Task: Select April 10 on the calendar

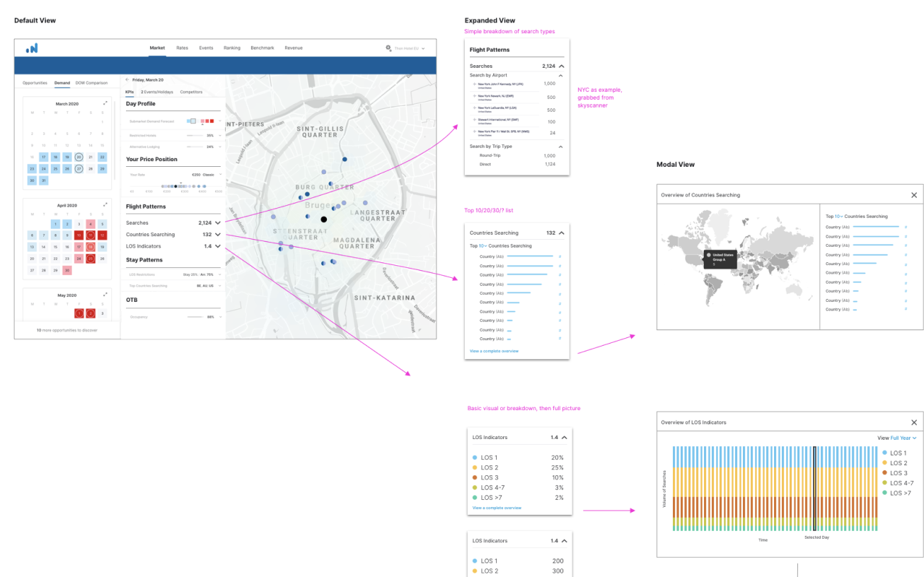Action: point(79,235)
